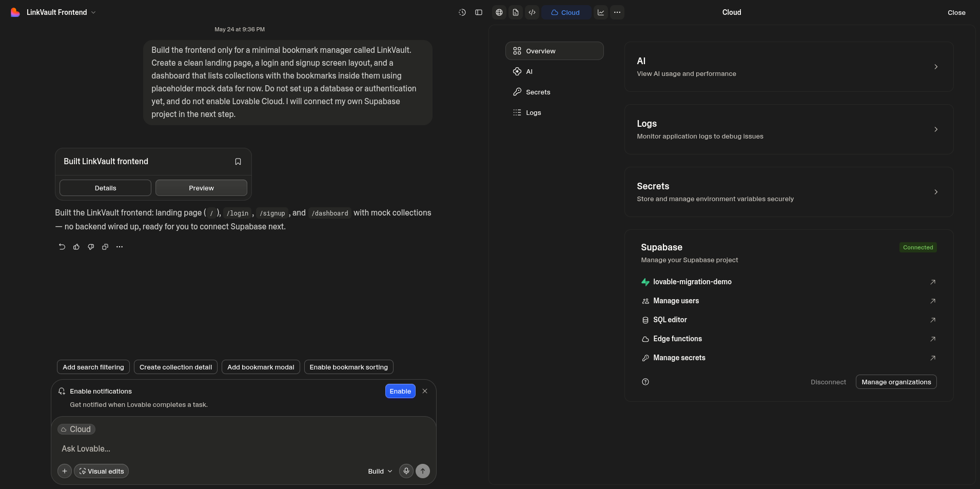
Task: Click the microphone voice input icon
Action: click(406, 471)
